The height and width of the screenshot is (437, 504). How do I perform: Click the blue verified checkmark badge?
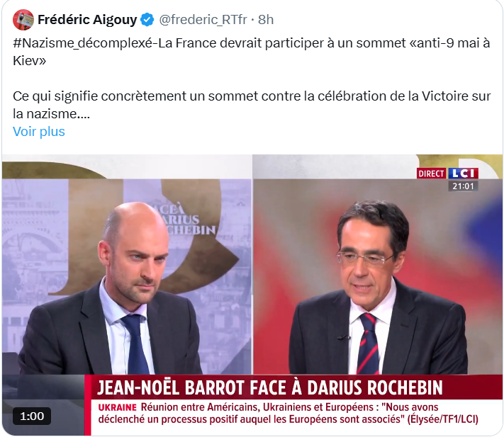pos(147,20)
